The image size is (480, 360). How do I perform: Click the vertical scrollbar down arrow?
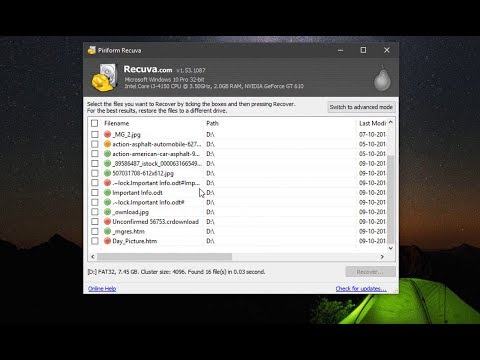[391, 248]
